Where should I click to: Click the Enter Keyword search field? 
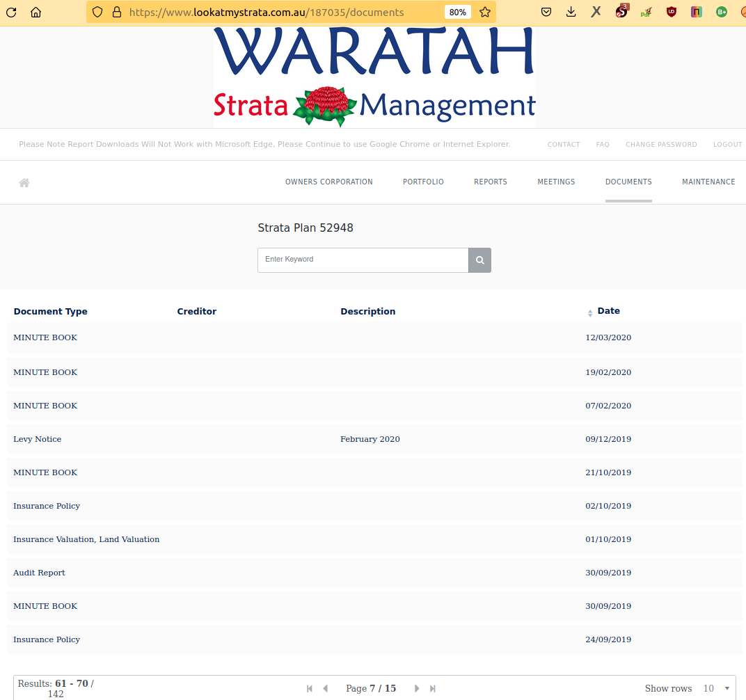[x=363, y=260]
